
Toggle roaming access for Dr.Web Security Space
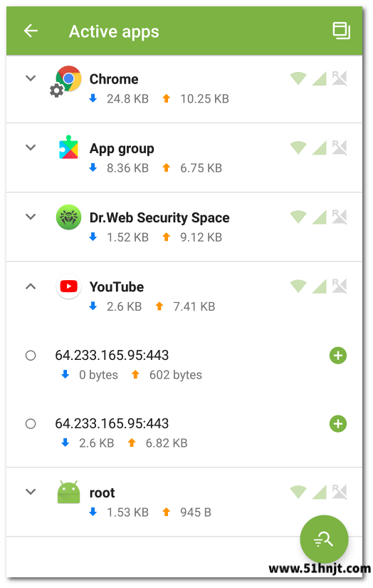pyautogui.click(x=340, y=217)
